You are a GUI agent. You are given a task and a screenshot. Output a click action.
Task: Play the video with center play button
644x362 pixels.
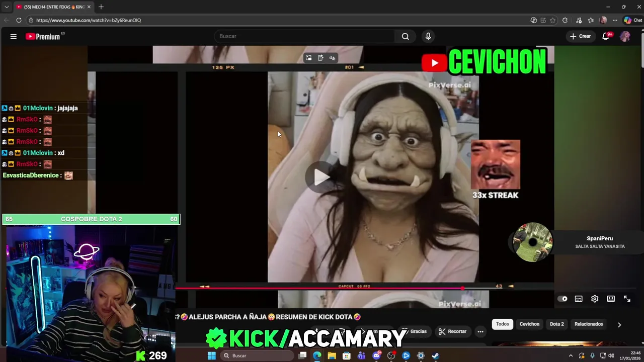point(321,176)
